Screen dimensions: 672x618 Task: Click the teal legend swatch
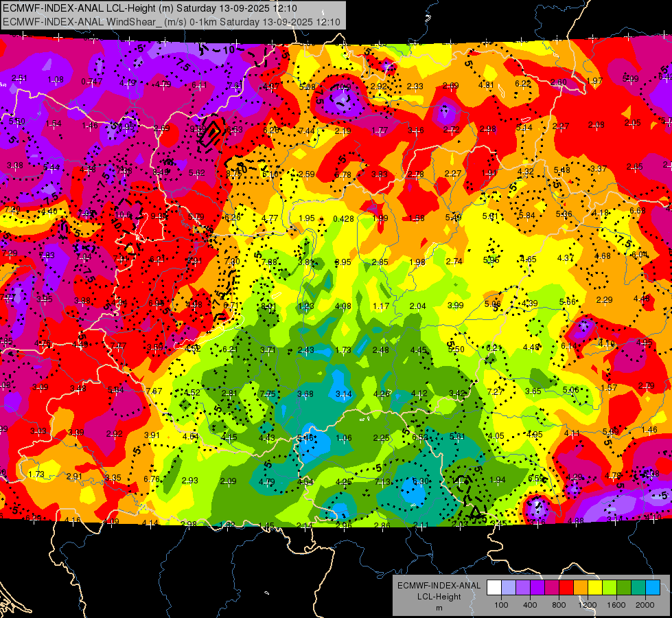coord(638,588)
